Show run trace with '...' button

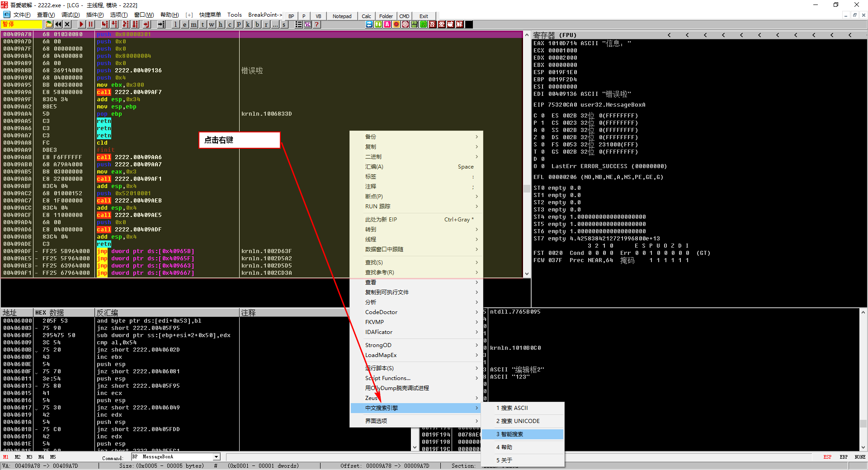275,24
